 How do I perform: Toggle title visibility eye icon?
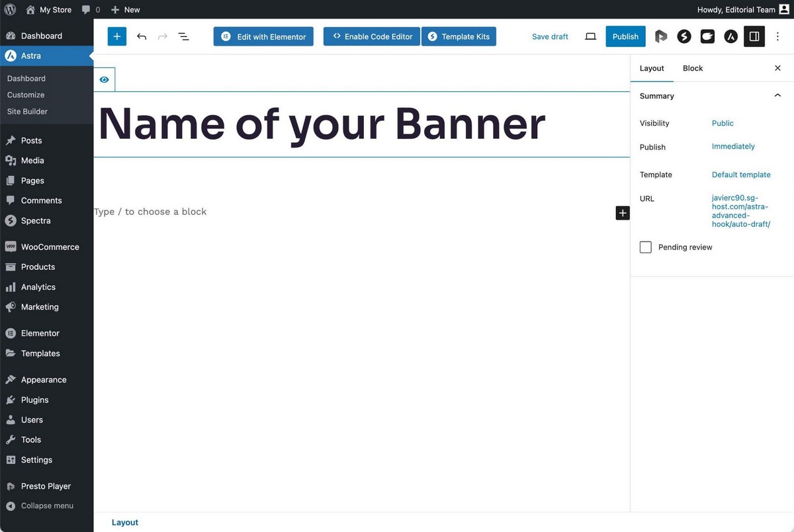coord(105,79)
